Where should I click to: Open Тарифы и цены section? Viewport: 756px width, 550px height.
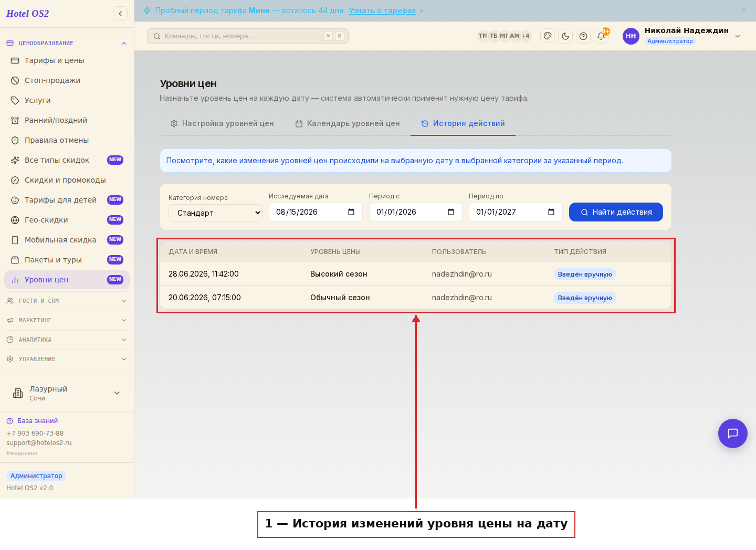(67, 60)
